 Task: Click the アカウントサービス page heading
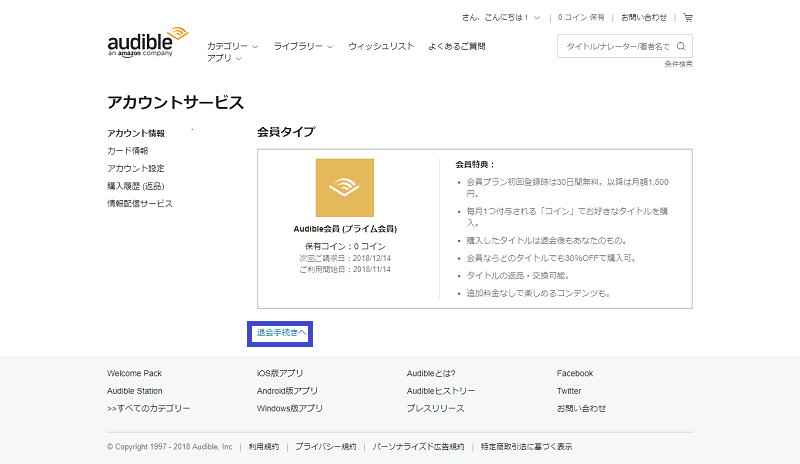point(176,103)
